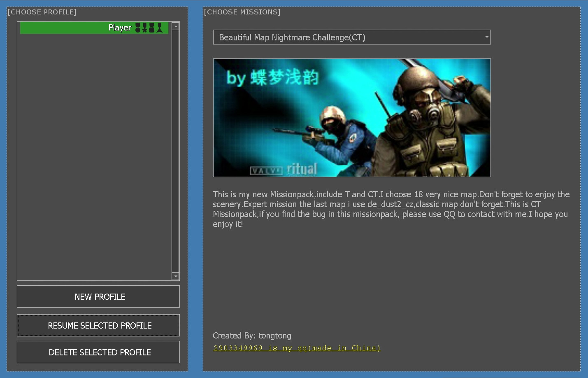Click the mission pack banner image
Viewport: 588px width, 378px height.
352,117
